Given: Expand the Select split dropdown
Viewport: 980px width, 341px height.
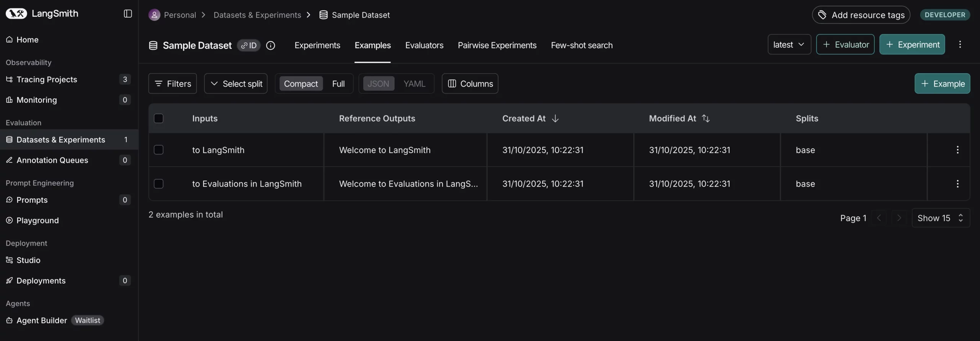Looking at the screenshot, I should click(x=236, y=84).
